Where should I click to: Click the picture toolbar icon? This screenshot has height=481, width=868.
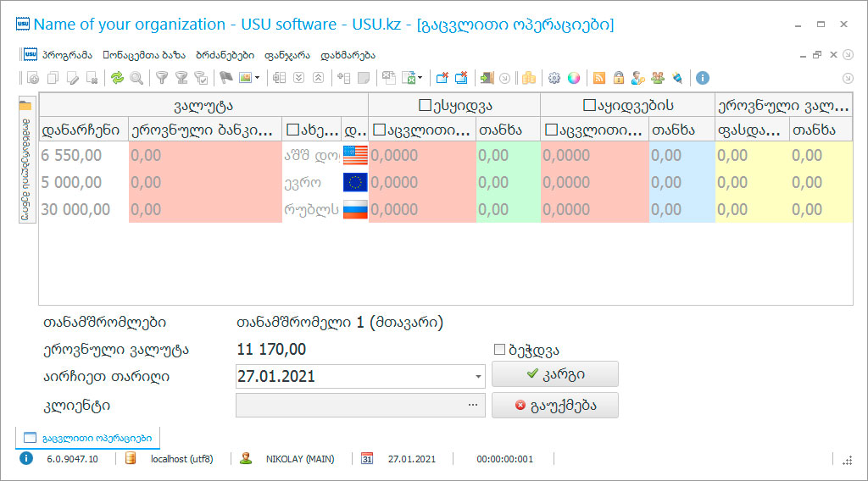[245, 78]
